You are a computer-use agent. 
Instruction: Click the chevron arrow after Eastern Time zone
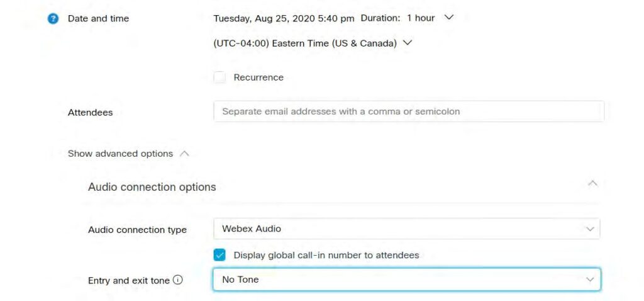tap(407, 43)
